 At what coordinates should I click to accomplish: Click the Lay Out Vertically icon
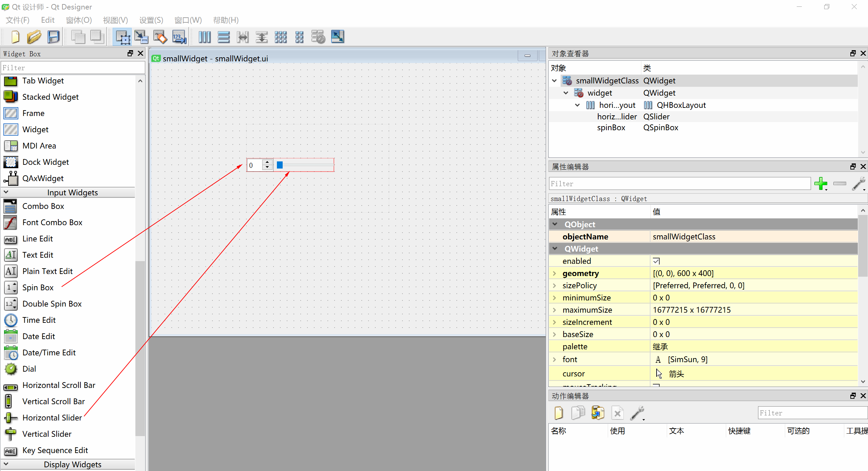pyautogui.click(x=224, y=37)
